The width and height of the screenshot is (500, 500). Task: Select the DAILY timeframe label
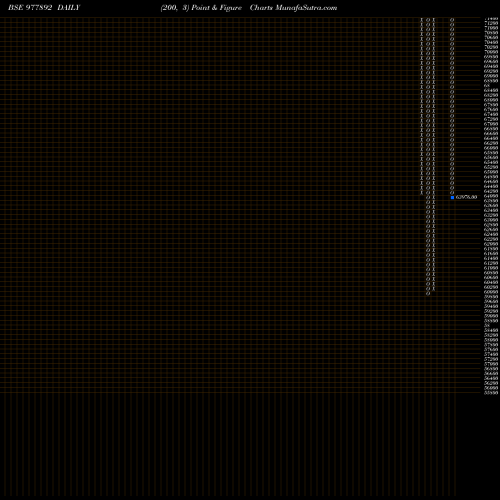coord(69,8)
